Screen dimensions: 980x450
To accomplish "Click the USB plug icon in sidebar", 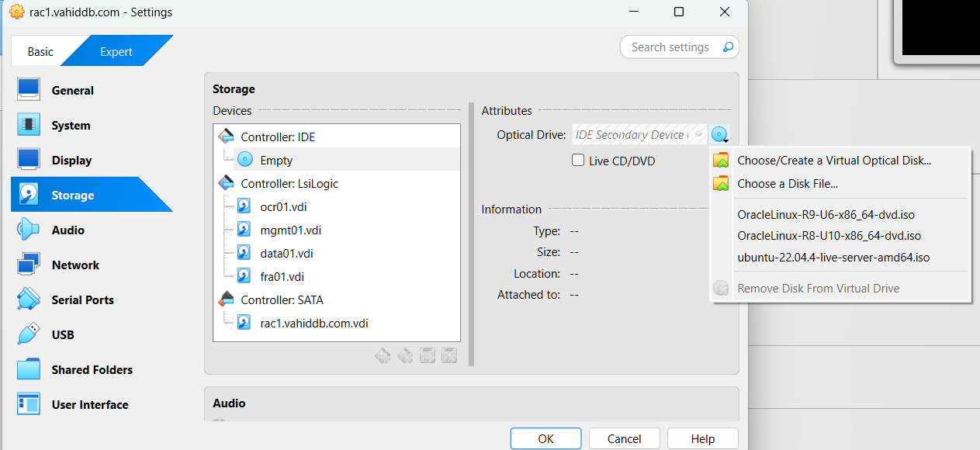I will pos(29,334).
